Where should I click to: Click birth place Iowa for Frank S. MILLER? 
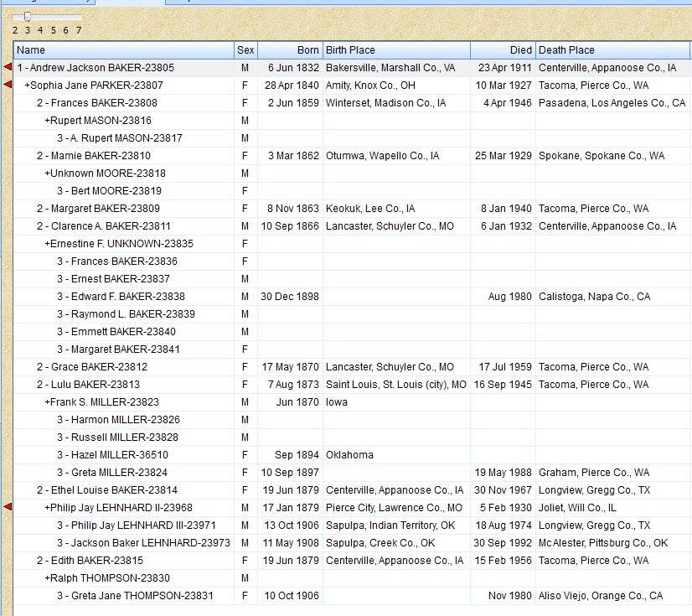coord(336,402)
